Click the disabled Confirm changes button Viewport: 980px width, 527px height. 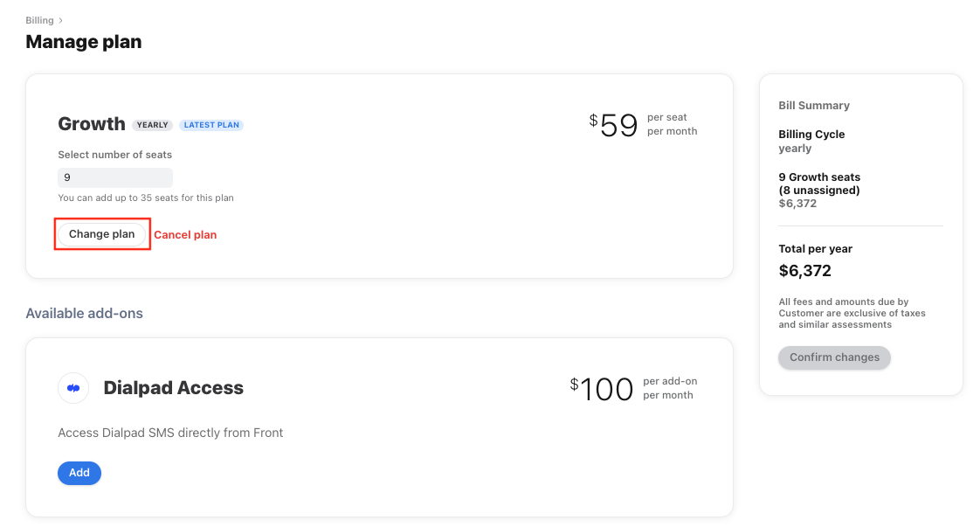coord(834,357)
